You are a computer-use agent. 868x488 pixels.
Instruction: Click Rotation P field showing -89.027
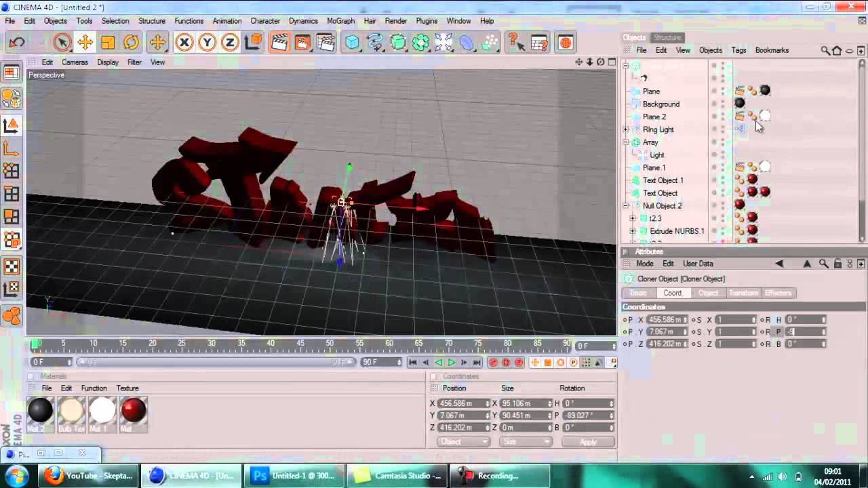[587, 415]
